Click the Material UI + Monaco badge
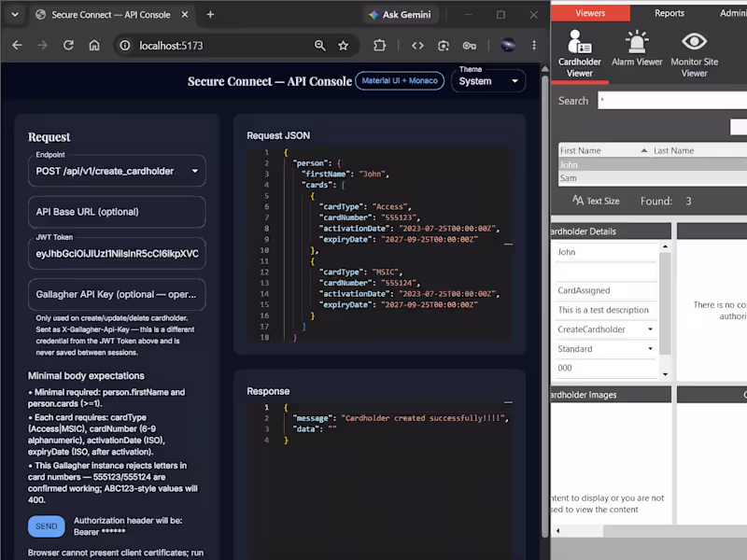Viewport: 747px width, 560px height. click(400, 81)
